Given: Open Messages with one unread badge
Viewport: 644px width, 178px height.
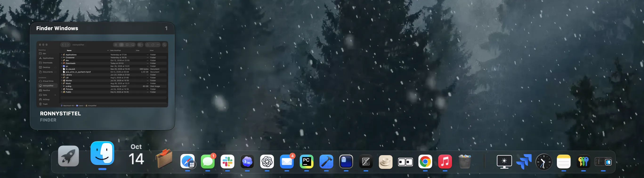Looking at the screenshot, I should (x=207, y=162).
